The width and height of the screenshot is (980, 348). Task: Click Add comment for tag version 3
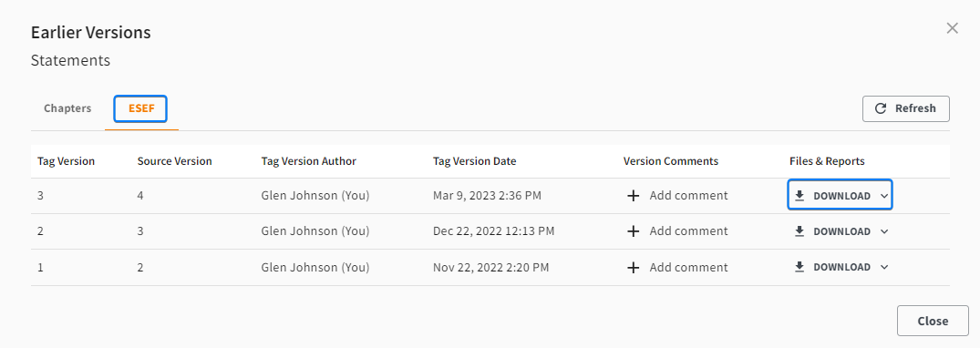(x=688, y=196)
